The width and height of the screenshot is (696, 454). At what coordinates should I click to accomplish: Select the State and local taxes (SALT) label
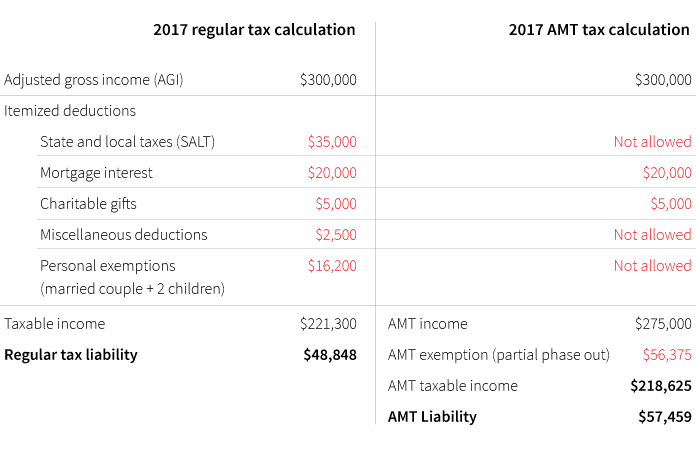click(127, 142)
